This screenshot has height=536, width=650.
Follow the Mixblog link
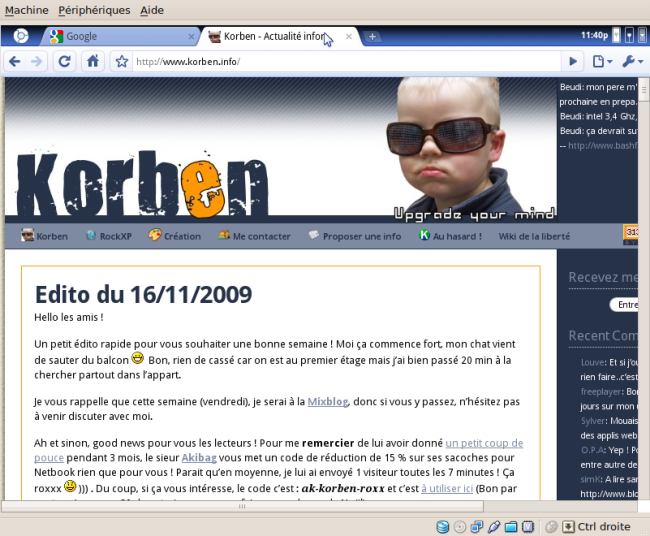point(327,402)
